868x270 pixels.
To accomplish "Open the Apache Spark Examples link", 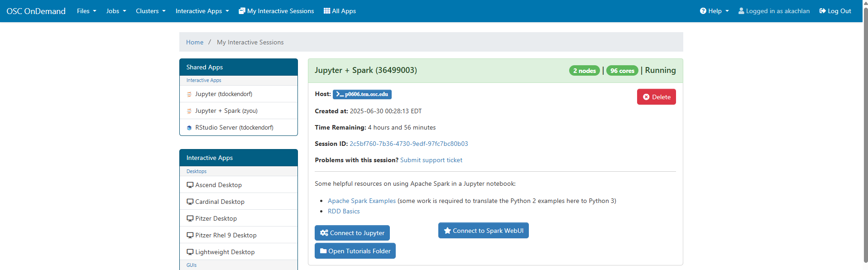I will 361,201.
